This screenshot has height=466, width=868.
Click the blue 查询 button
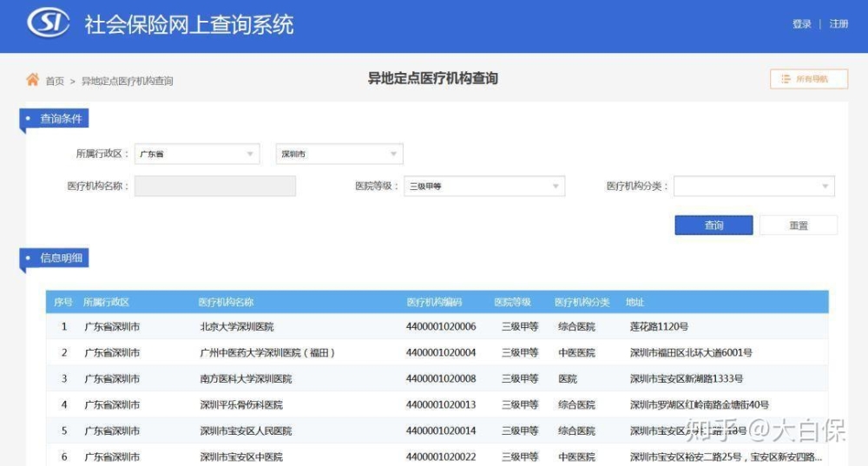tap(713, 226)
